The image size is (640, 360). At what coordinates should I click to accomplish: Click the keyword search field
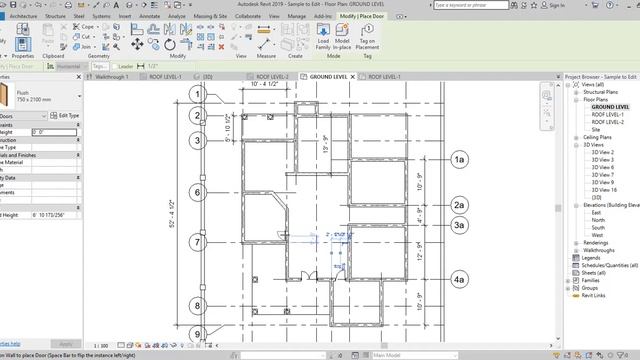click(471, 5)
